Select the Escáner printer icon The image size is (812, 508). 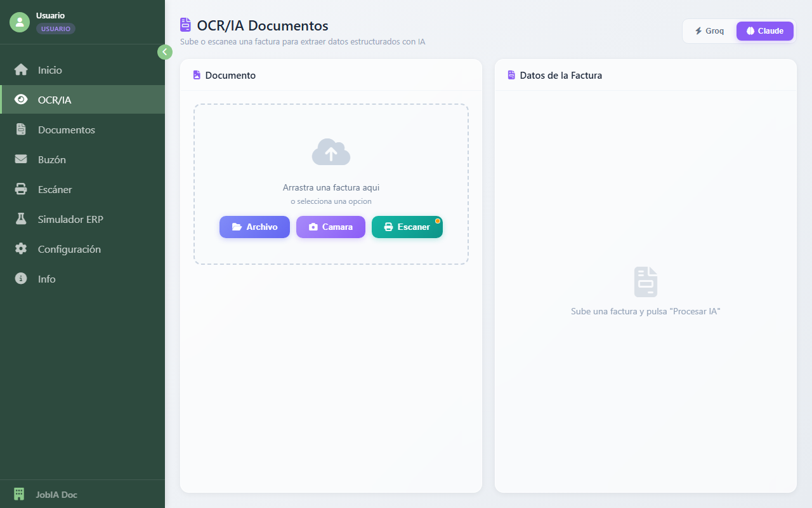20,189
